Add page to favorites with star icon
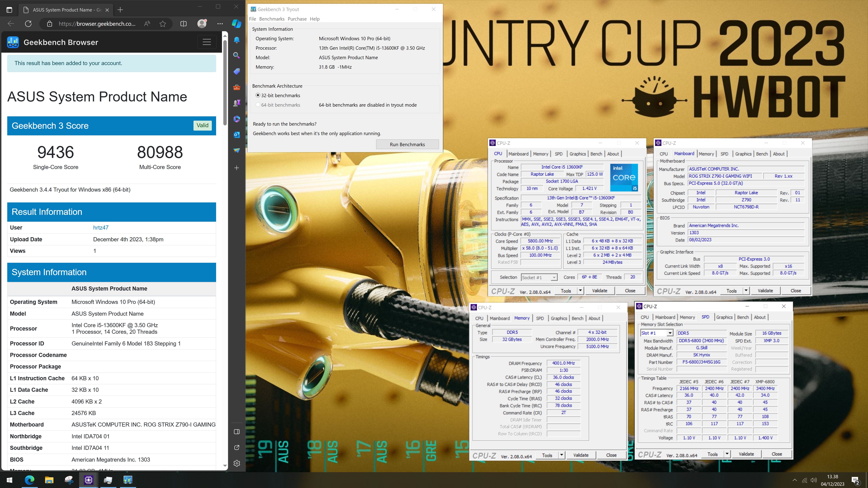 [163, 23]
